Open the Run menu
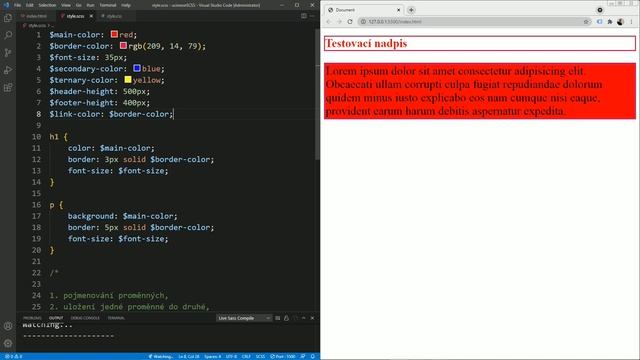 [90, 5]
